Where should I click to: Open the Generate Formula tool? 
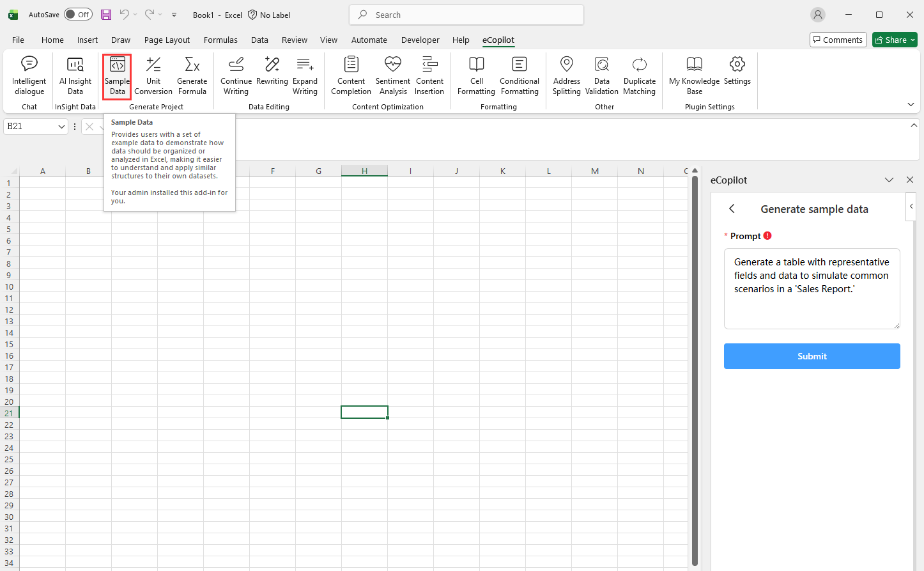pyautogui.click(x=192, y=75)
